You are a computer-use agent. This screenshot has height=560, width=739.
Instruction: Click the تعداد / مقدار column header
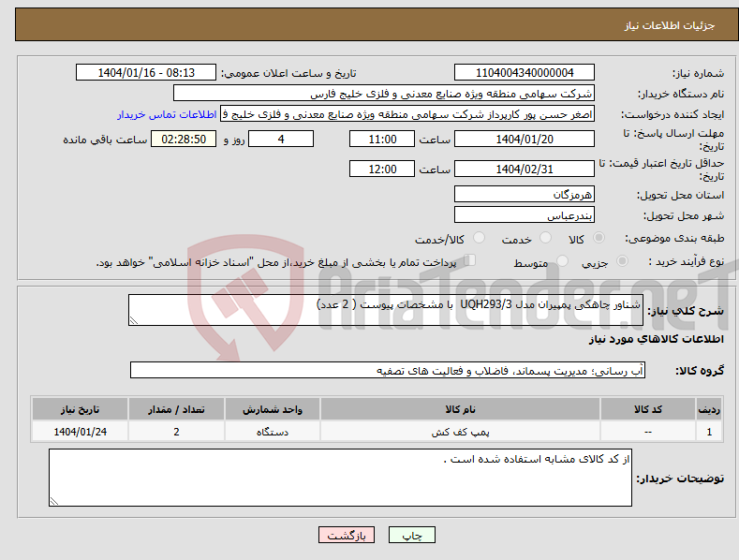coord(176,409)
